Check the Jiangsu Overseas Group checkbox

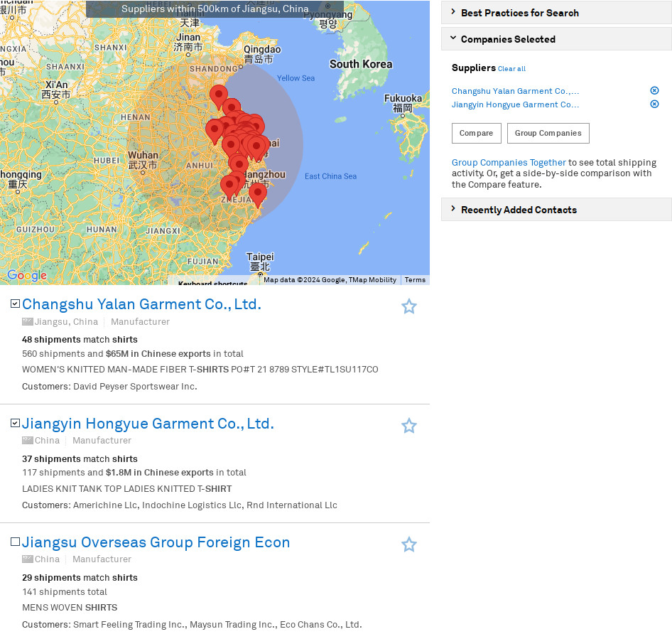click(15, 542)
